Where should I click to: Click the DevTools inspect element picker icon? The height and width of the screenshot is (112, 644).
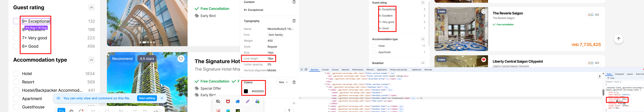(302, 70)
